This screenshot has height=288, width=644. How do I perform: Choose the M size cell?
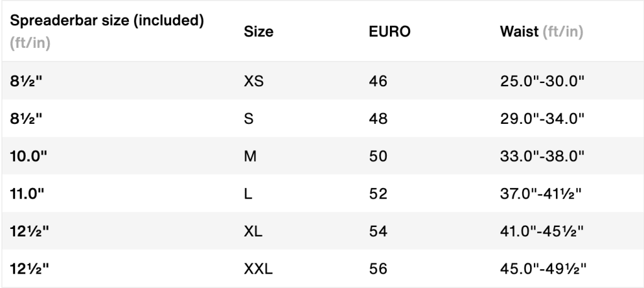tap(249, 155)
